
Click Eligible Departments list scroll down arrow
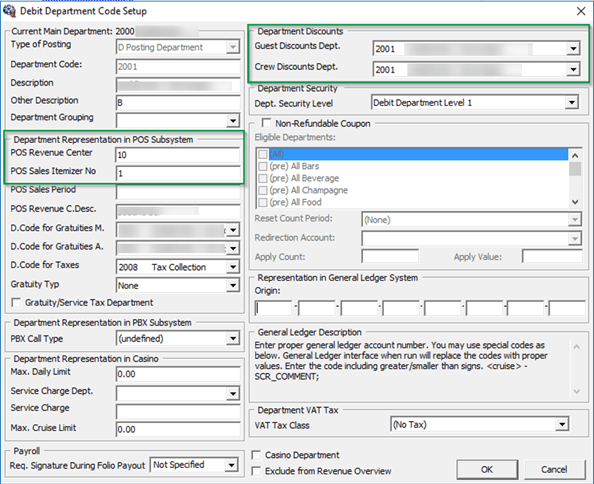coord(575,202)
